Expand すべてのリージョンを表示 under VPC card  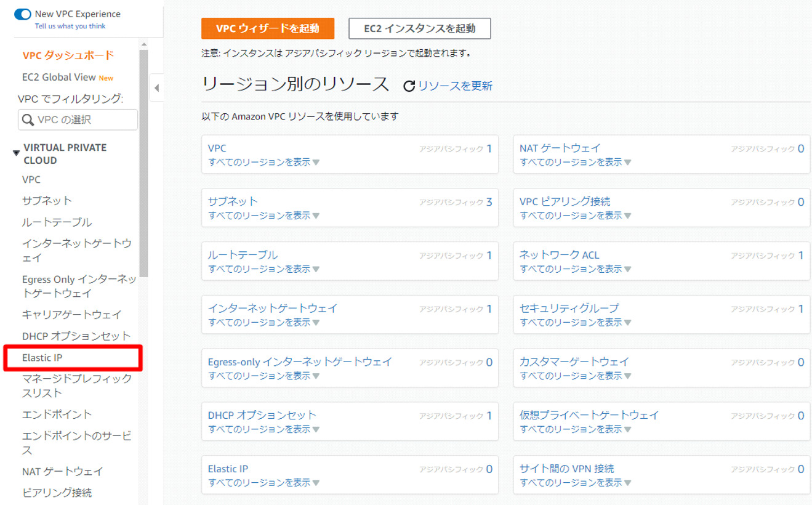point(263,163)
